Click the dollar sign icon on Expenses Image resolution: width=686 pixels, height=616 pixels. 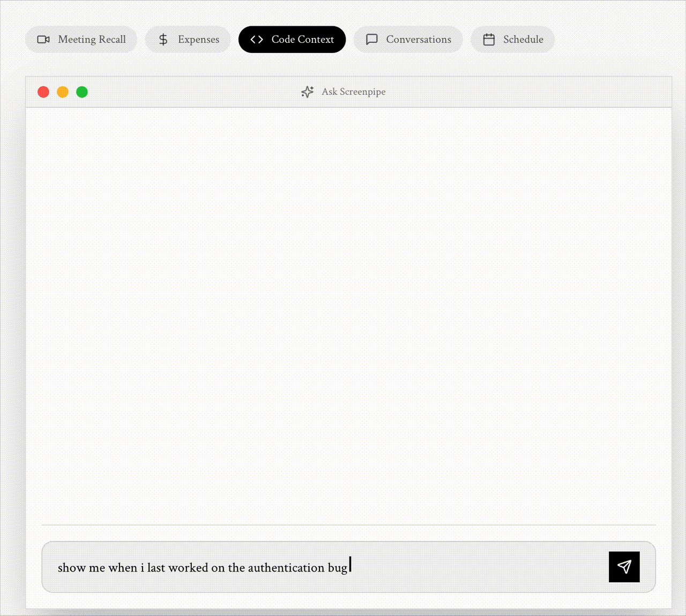click(x=162, y=39)
